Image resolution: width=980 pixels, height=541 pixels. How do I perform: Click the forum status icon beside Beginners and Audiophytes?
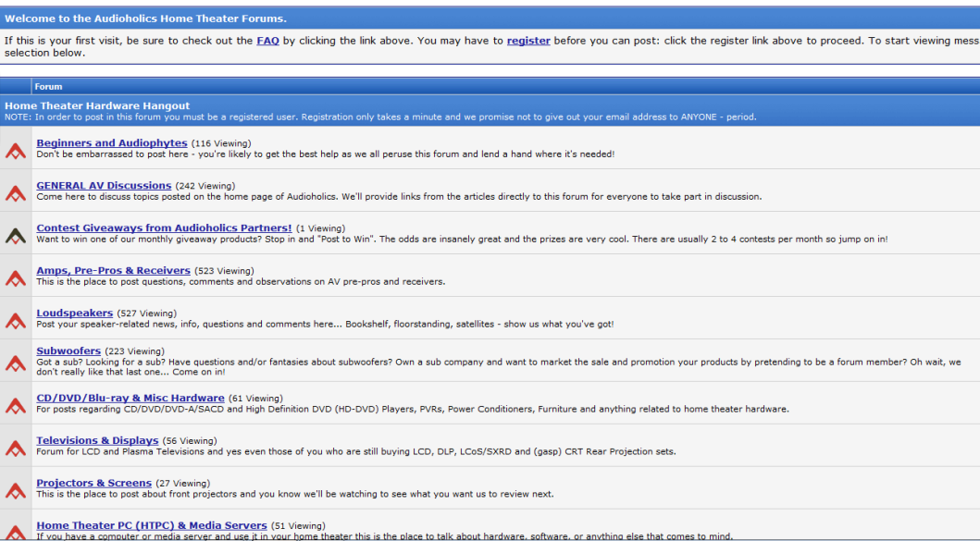(15, 150)
